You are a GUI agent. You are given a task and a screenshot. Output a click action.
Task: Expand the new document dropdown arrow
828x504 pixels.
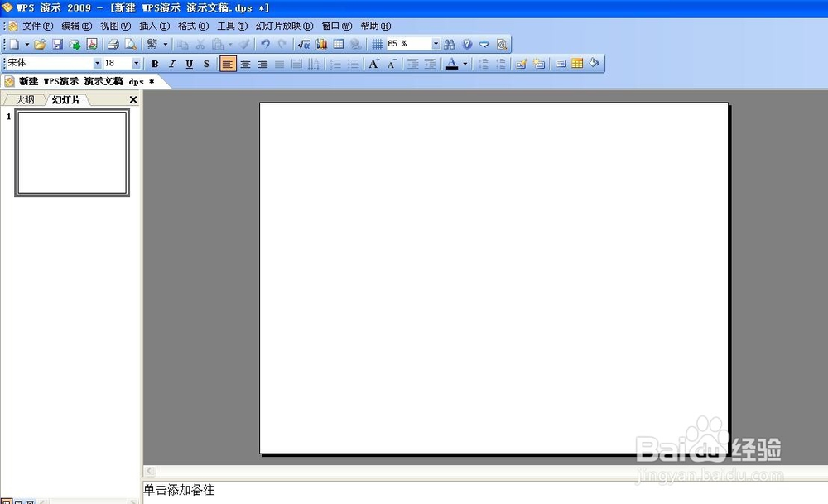(x=27, y=45)
